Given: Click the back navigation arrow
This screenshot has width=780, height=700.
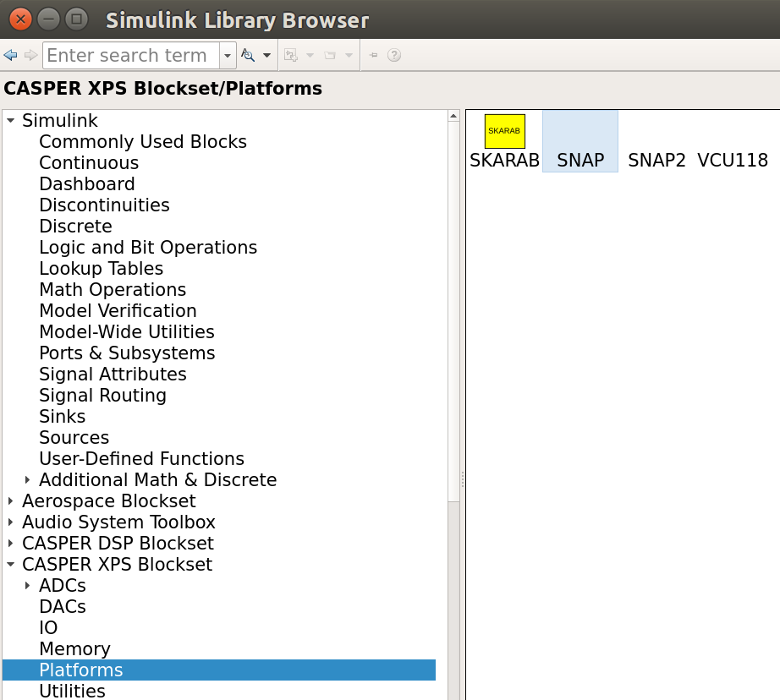Looking at the screenshot, I should 10,55.
